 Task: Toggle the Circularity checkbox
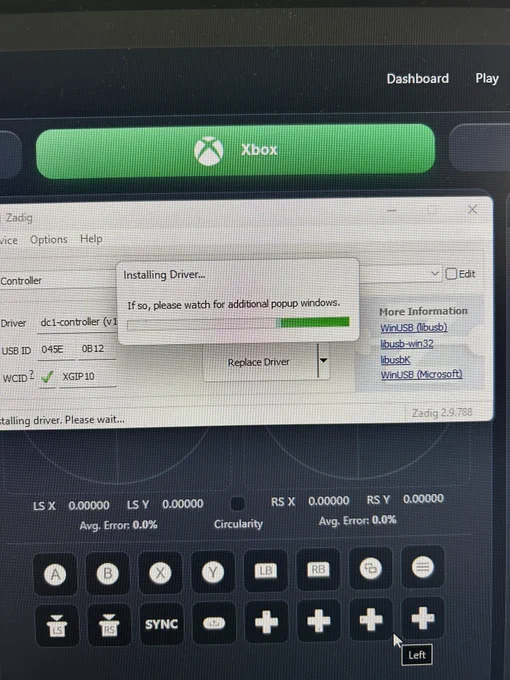(x=237, y=503)
